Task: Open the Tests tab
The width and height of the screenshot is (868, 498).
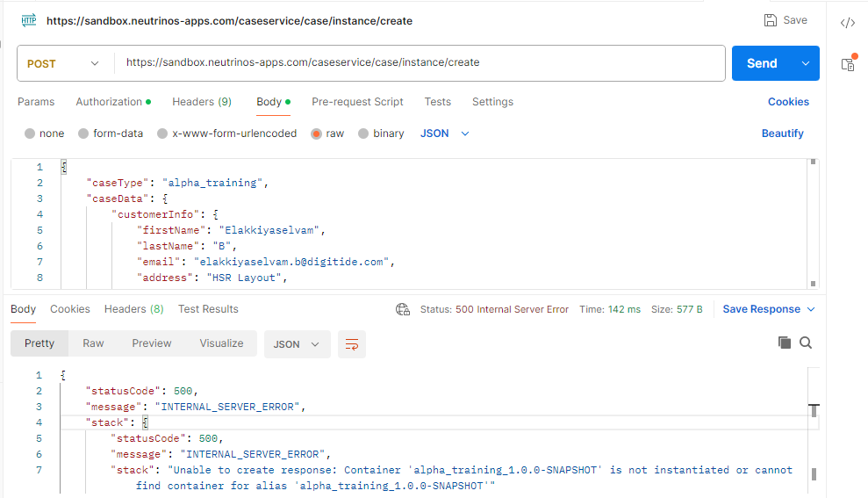Action: [437, 102]
